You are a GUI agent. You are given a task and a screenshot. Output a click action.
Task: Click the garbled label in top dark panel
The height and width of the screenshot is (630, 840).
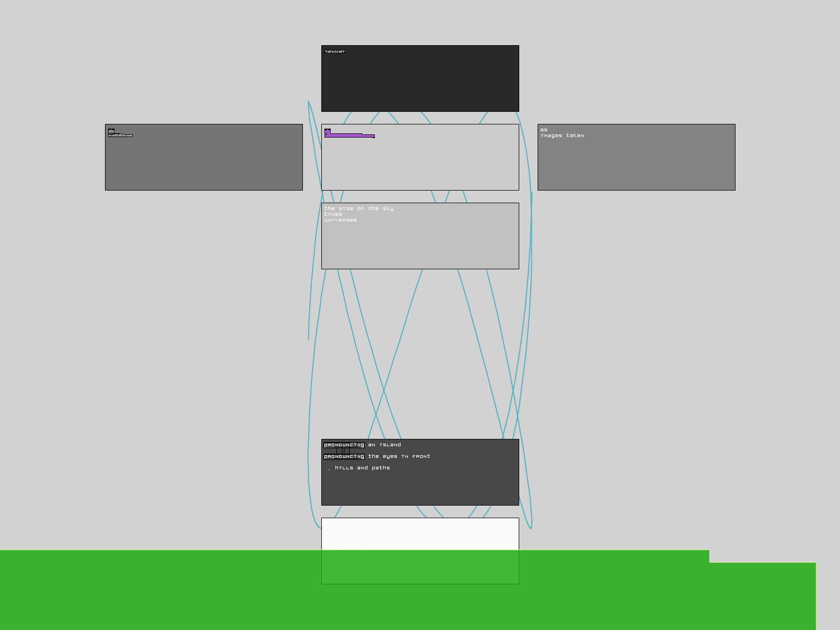[335, 51]
